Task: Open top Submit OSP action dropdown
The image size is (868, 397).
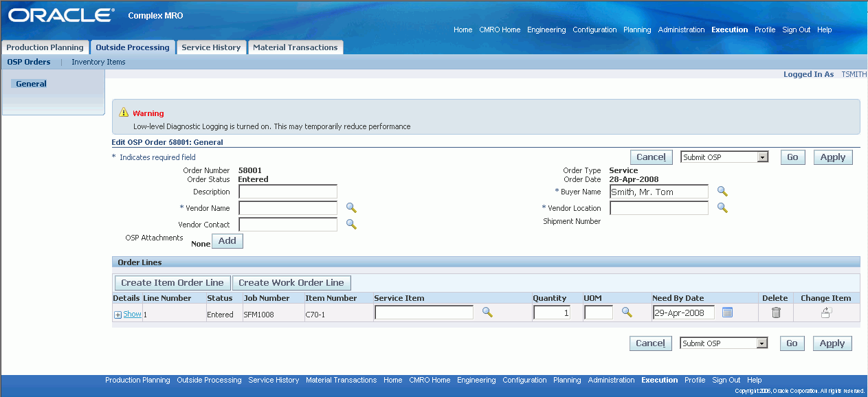Action: click(x=724, y=157)
